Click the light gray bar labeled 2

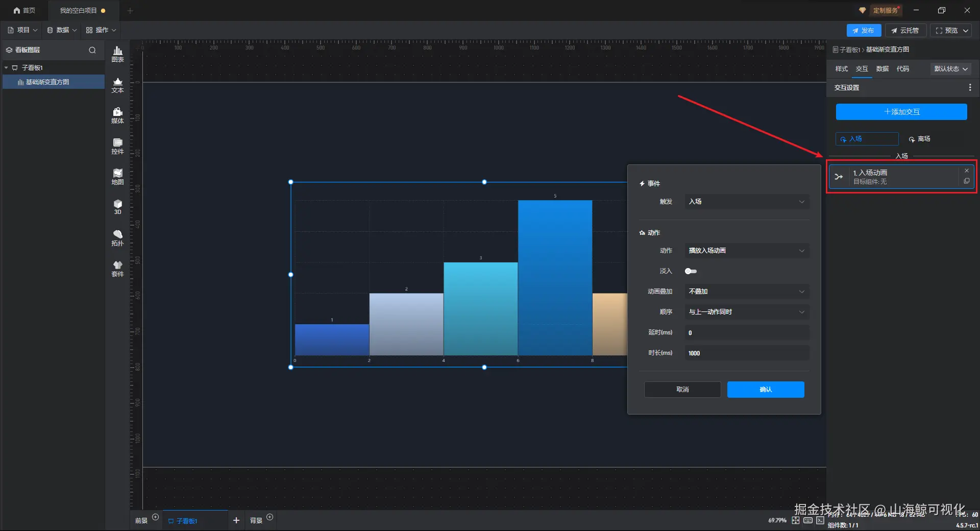point(406,324)
